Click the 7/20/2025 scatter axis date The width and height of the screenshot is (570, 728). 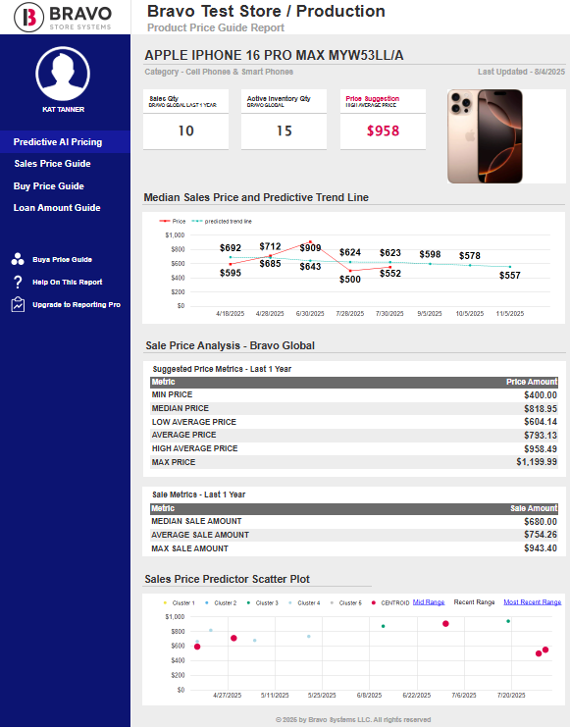(x=511, y=696)
